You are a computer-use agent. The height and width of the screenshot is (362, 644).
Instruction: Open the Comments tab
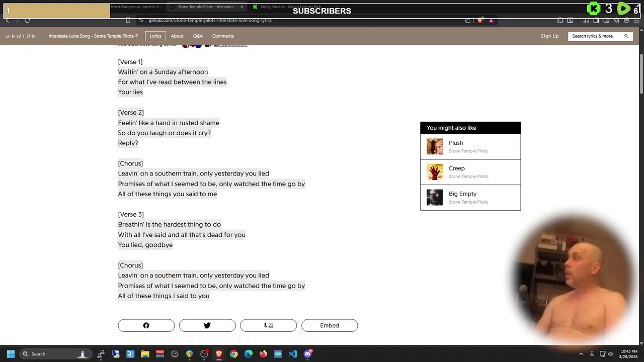click(x=223, y=36)
